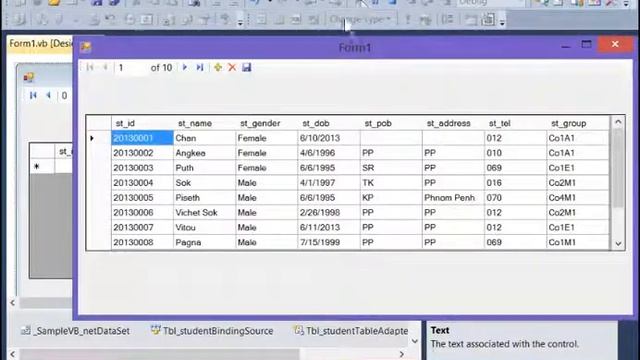This screenshot has width=640, height=360.
Task: Select cell 20130001 in the grid
Action: coord(142,138)
